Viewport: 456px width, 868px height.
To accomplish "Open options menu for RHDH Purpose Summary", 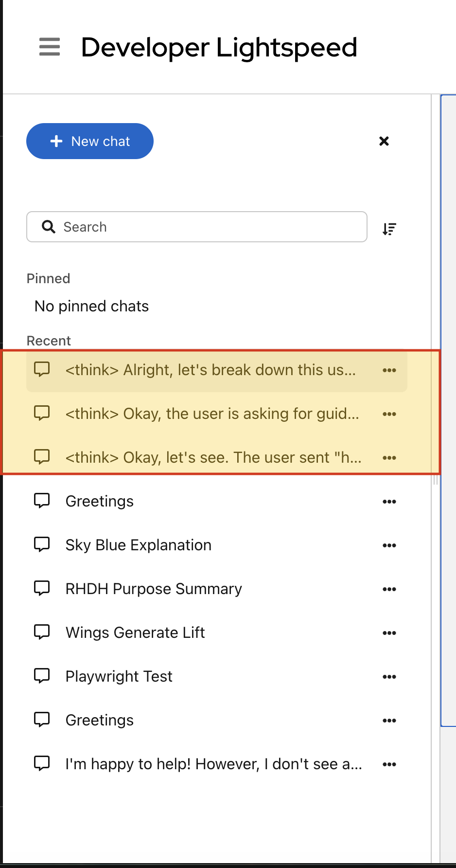I will tap(389, 589).
